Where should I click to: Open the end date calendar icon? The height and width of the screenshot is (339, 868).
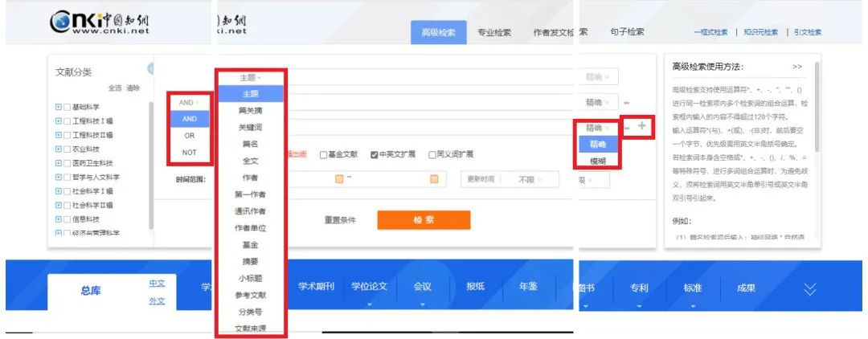(x=434, y=178)
